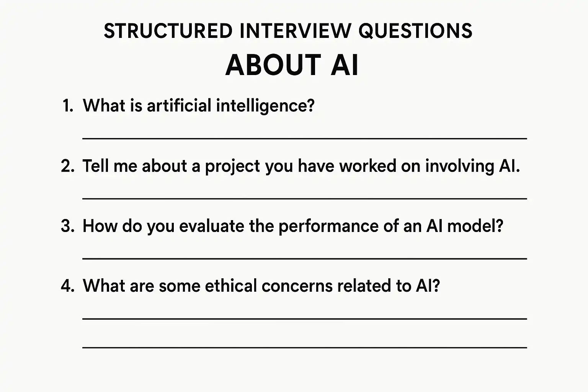Select the 'What is artificial intelligence?' question
Image resolution: width=588 pixels, height=392 pixels.
[x=198, y=106]
